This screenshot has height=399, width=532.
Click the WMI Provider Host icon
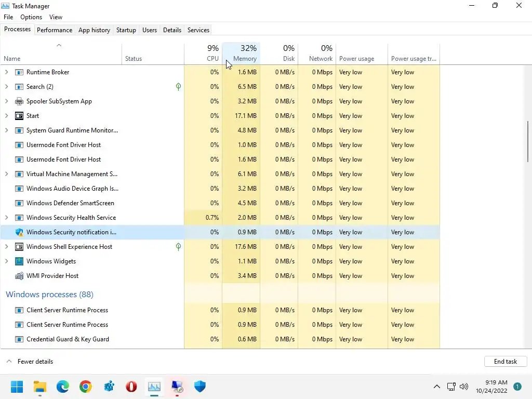[19, 276]
